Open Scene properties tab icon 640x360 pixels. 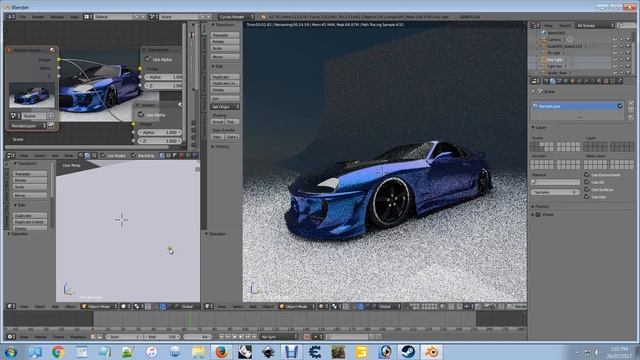(x=560, y=81)
